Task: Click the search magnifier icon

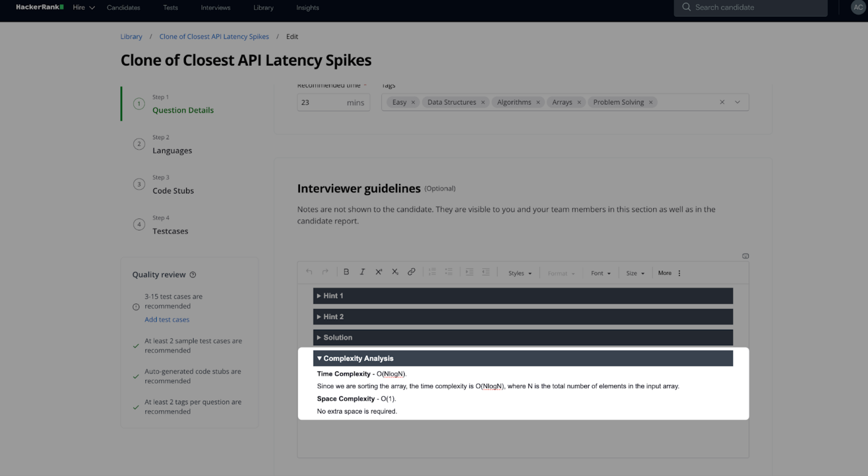Action: pyautogui.click(x=686, y=7)
